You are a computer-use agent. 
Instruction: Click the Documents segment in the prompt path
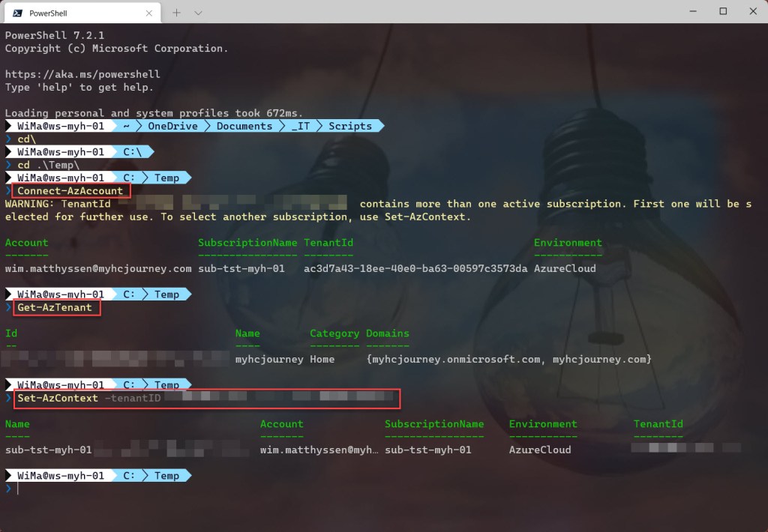[x=244, y=126]
